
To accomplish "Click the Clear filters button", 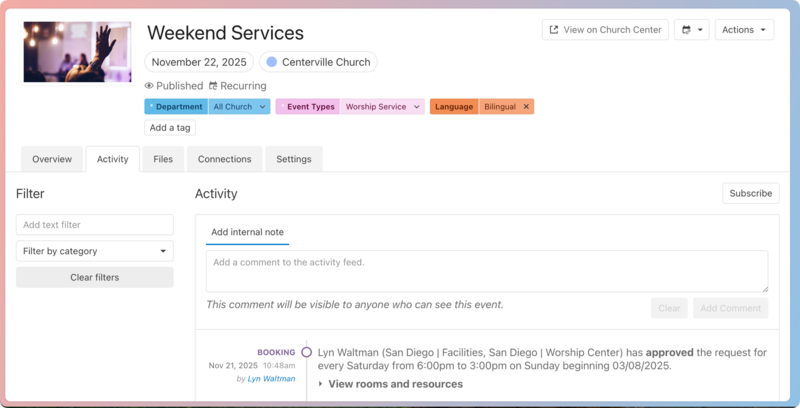I will click(95, 277).
